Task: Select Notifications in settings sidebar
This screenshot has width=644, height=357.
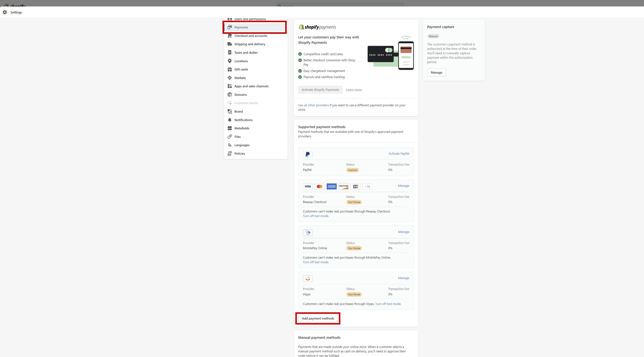Action: (x=255, y=120)
